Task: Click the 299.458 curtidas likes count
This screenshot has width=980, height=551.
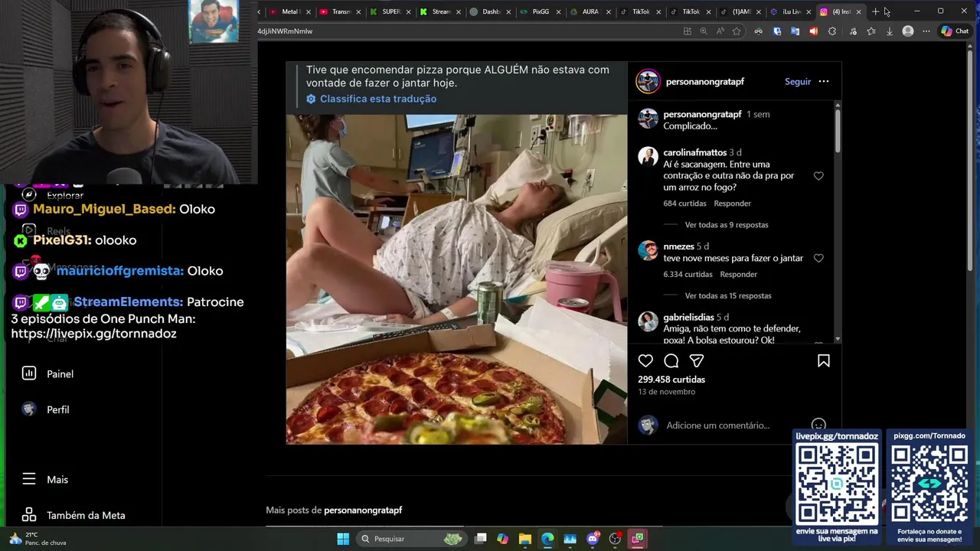Action: click(x=671, y=380)
